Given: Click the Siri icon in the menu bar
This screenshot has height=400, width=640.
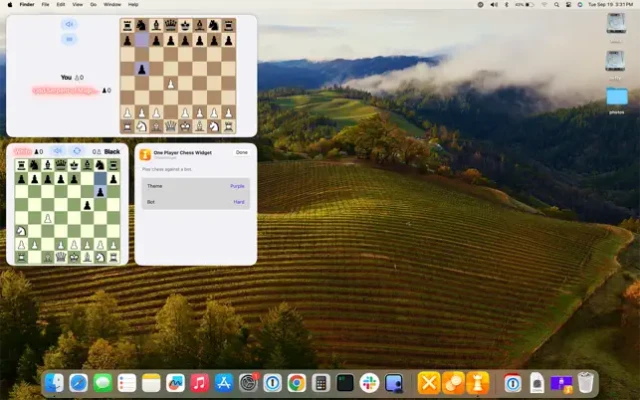Looking at the screenshot, I should pos(579,5).
